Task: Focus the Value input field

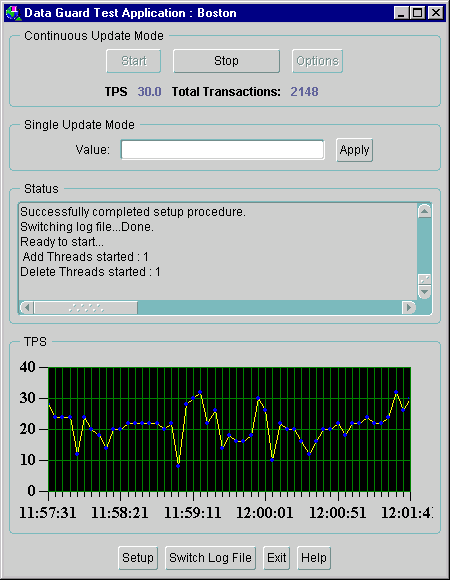Action: pyautogui.click(x=223, y=150)
